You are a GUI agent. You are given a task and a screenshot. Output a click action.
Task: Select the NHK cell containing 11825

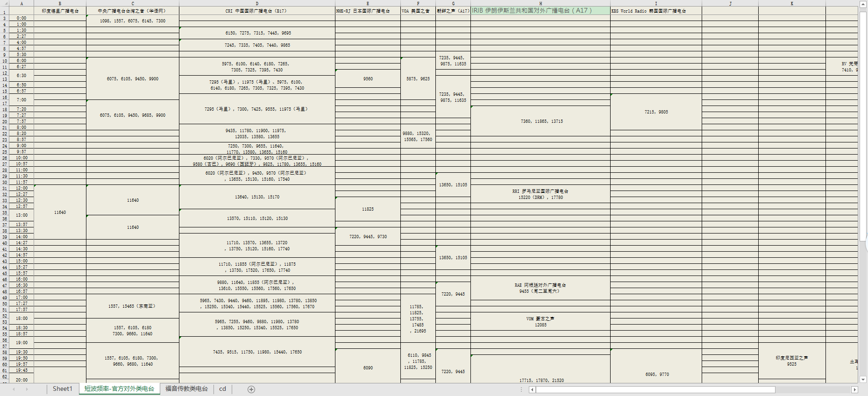(x=368, y=209)
